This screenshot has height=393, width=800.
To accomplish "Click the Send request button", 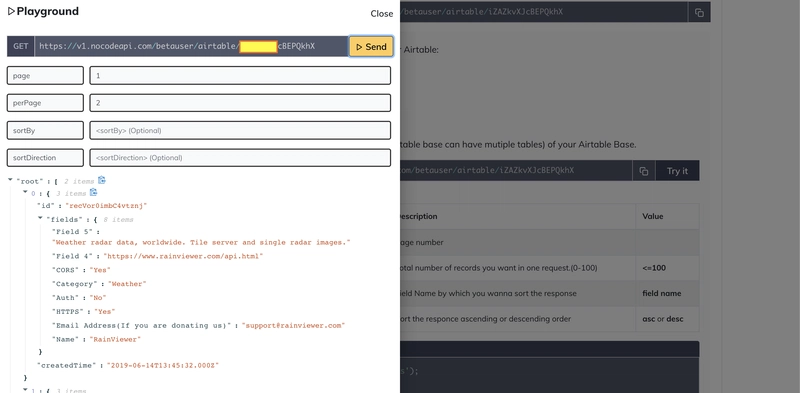I will coord(371,46).
